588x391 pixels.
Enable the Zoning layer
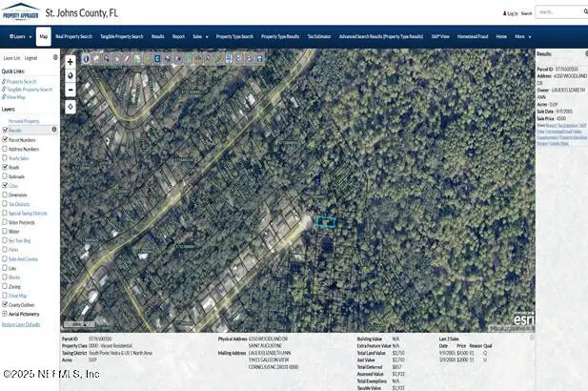(5, 286)
